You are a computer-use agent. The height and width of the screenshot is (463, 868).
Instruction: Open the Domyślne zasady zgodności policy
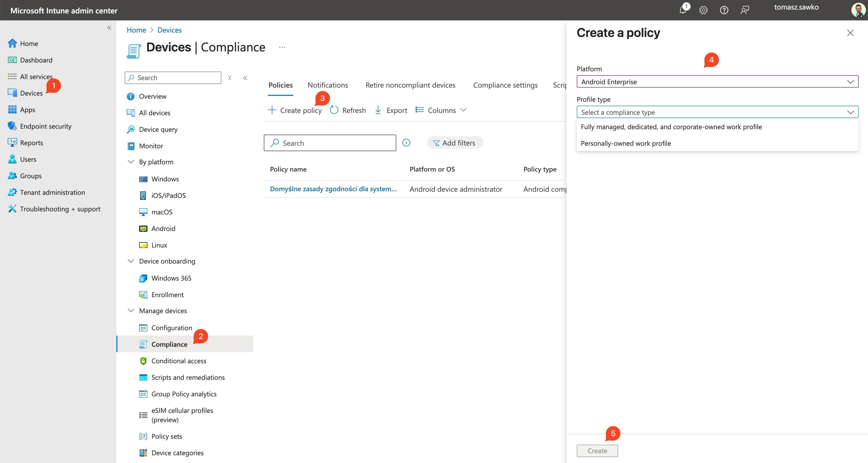click(x=333, y=189)
